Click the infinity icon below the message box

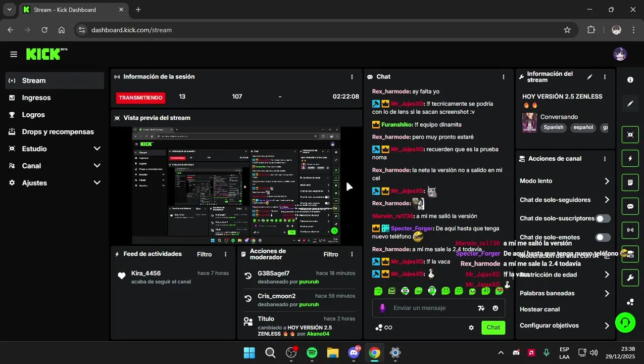[388, 328]
